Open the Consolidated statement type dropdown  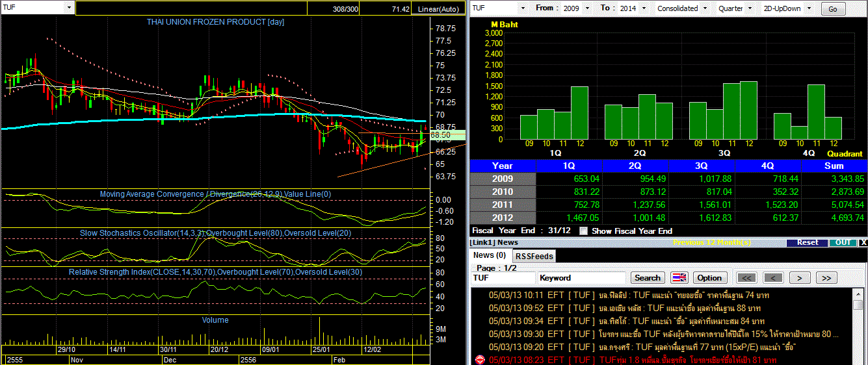pyautogui.click(x=706, y=8)
